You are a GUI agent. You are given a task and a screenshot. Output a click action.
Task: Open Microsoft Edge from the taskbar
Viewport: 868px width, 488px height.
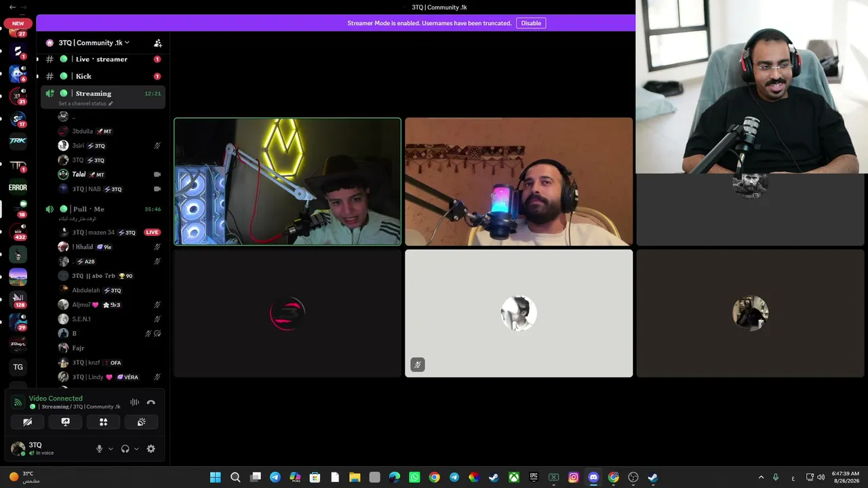click(395, 477)
